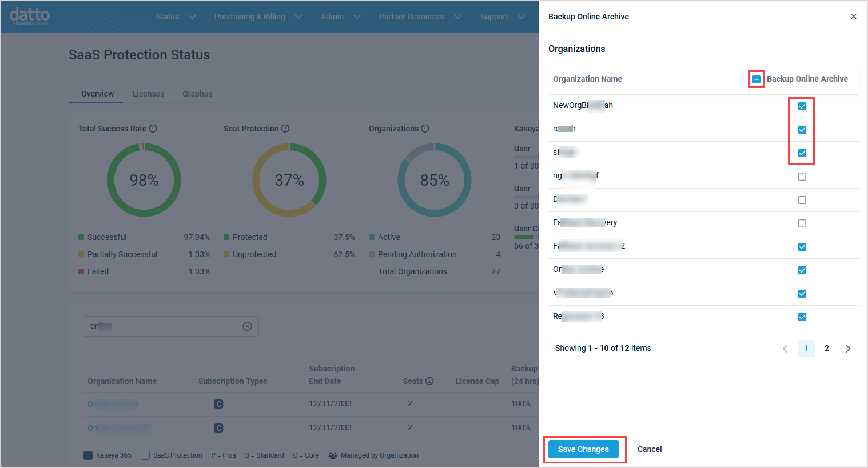Click info icon beside Organizations heading
The width and height of the screenshot is (868, 468).
coord(425,129)
